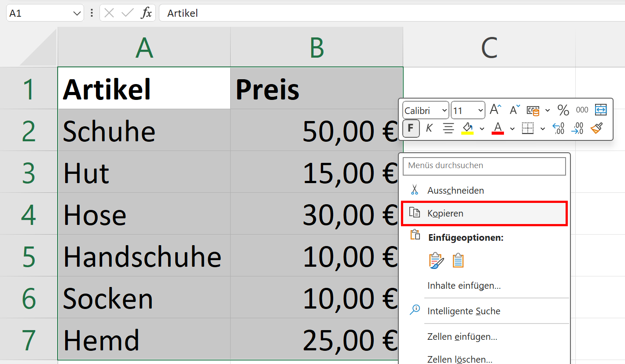This screenshot has width=625, height=364.
Task: Click the scissors icon beside Ausschneiden
Action: click(x=414, y=190)
